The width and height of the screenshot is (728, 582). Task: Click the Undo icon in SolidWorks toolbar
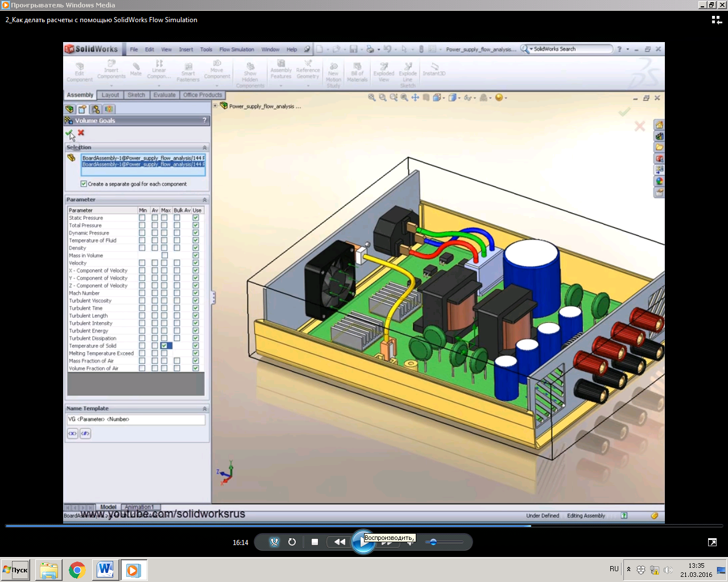tap(387, 49)
